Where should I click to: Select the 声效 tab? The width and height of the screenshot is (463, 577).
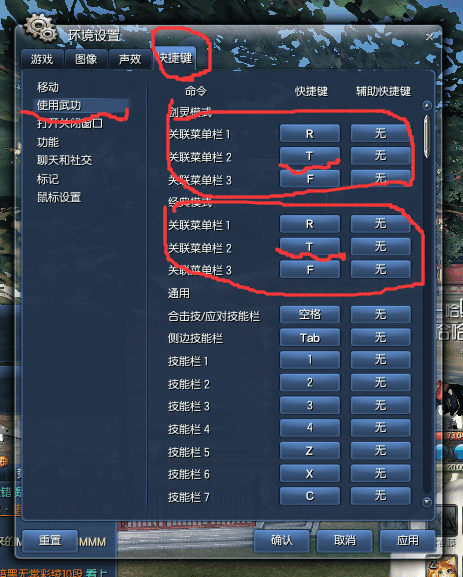130,59
